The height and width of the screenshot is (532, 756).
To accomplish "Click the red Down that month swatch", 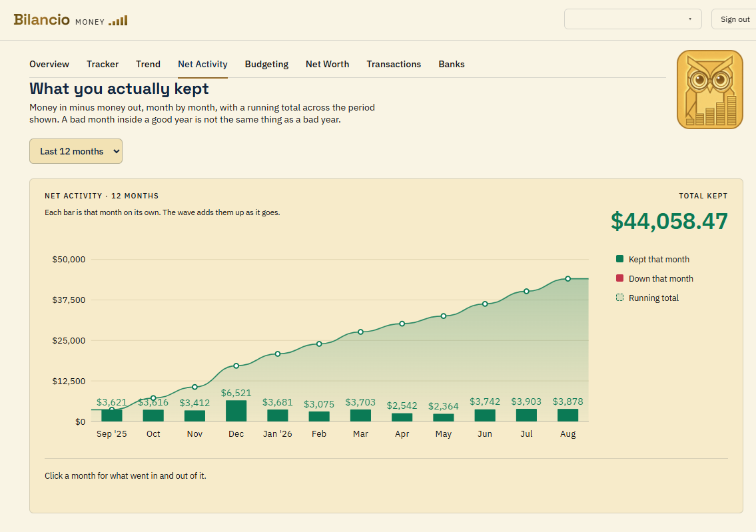I will [619, 278].
